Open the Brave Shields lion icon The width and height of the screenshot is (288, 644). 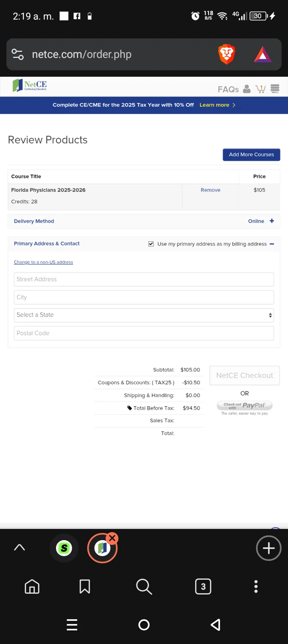tap(227, 55)
